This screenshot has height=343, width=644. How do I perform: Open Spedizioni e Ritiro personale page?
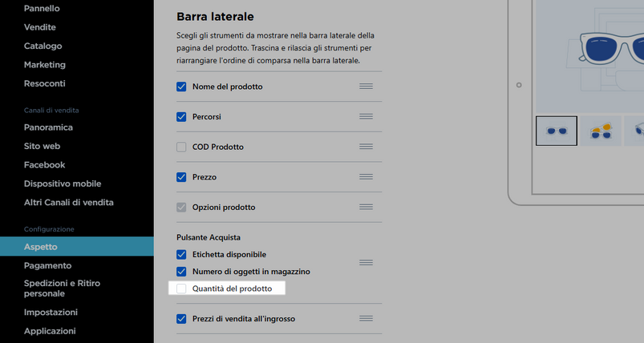(x=62, y=288)
